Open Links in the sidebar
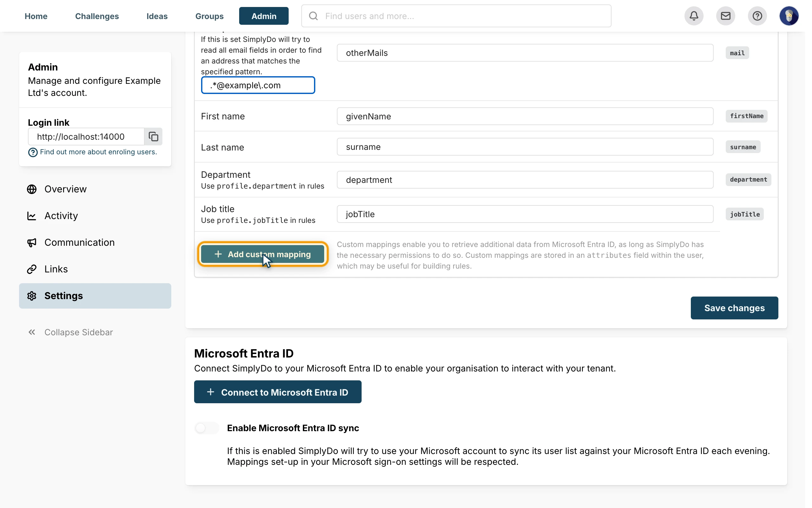812x508 pixels. tap(95, 269)
